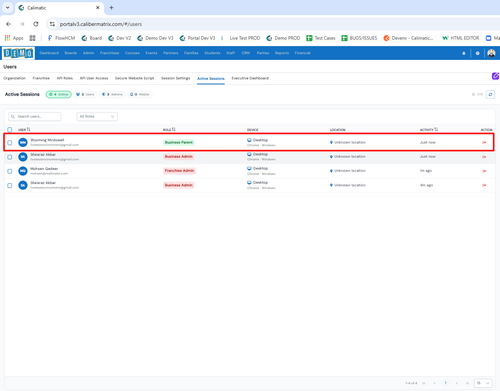500x391 pixels.
Task: Close the Calimatic browser tab
Action: (98, 8)
